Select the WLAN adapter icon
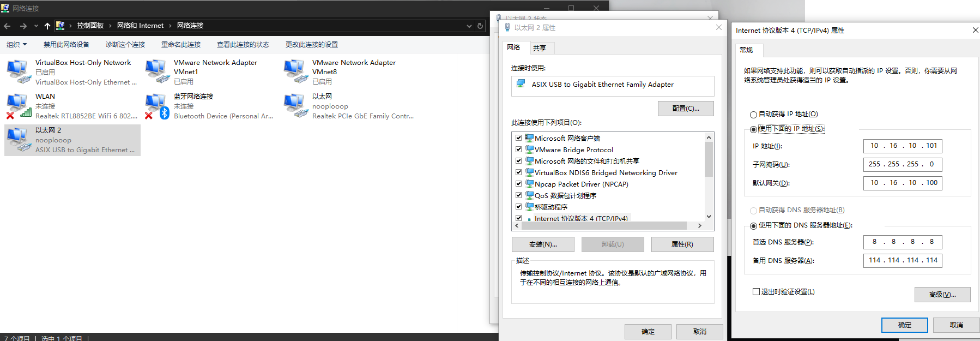This screenshot has width=980, height=341. pos(19,106)
